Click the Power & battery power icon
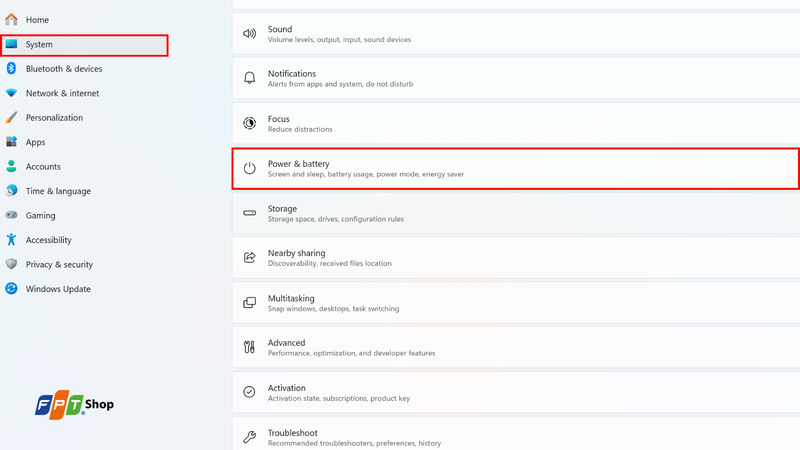 click(x=249, y=168)
